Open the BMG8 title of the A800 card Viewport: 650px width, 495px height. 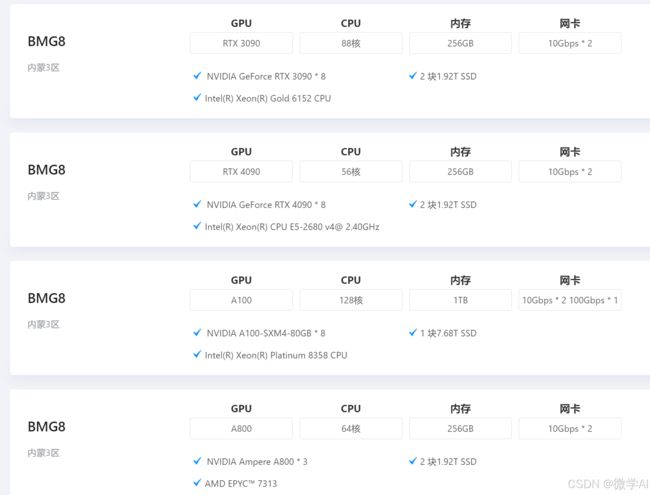tap(46, 427)
